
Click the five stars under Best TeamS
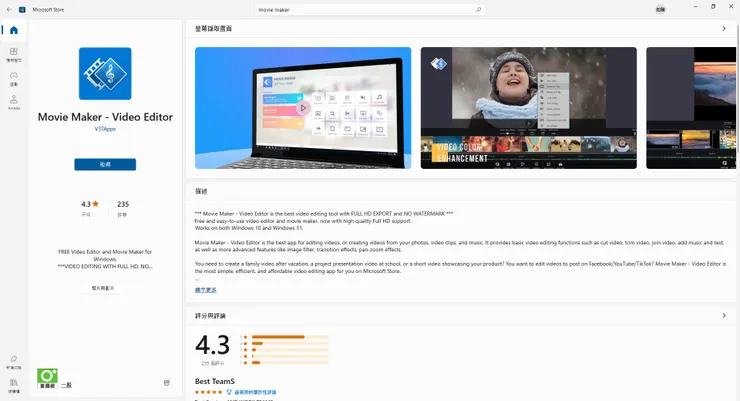coord(208,392)
